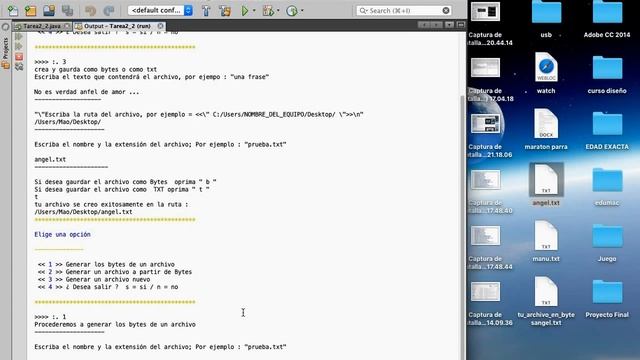Click the Clean and Build icon

pyautogui.click(x=225, y=11)
